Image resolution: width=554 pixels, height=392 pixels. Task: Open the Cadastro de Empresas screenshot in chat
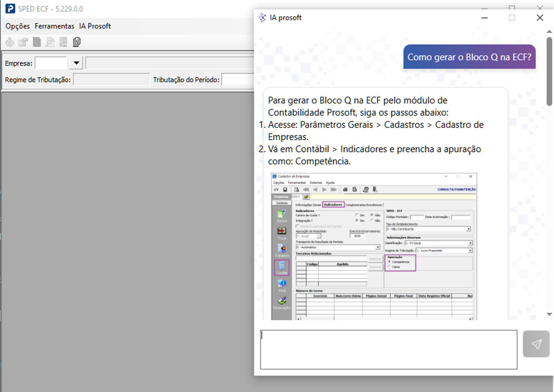[x=374, y=247]
